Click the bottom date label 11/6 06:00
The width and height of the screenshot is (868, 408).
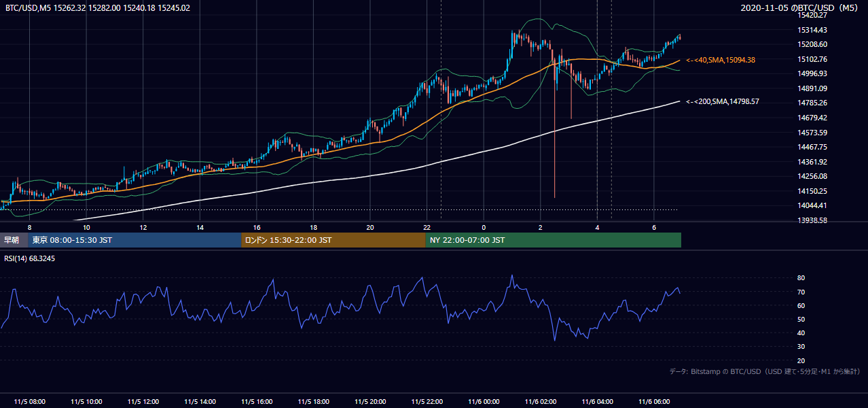click(x=653, y=402)
